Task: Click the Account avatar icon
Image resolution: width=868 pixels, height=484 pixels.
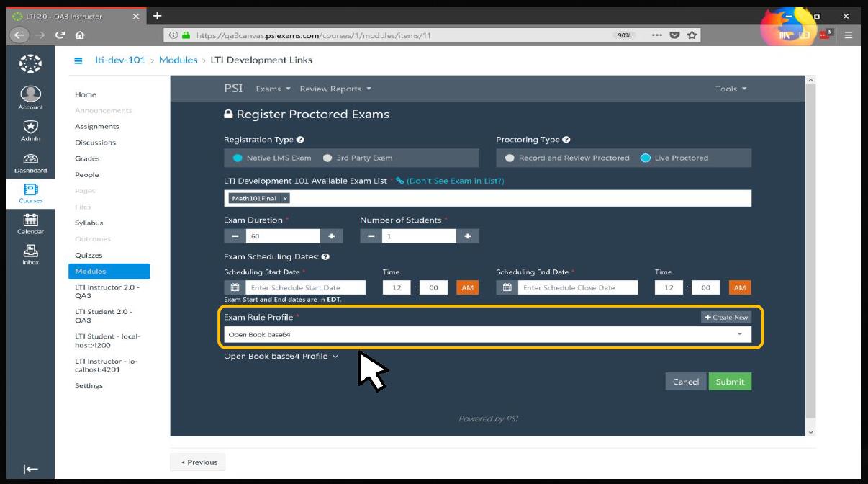Action: [x=30, y=94]
